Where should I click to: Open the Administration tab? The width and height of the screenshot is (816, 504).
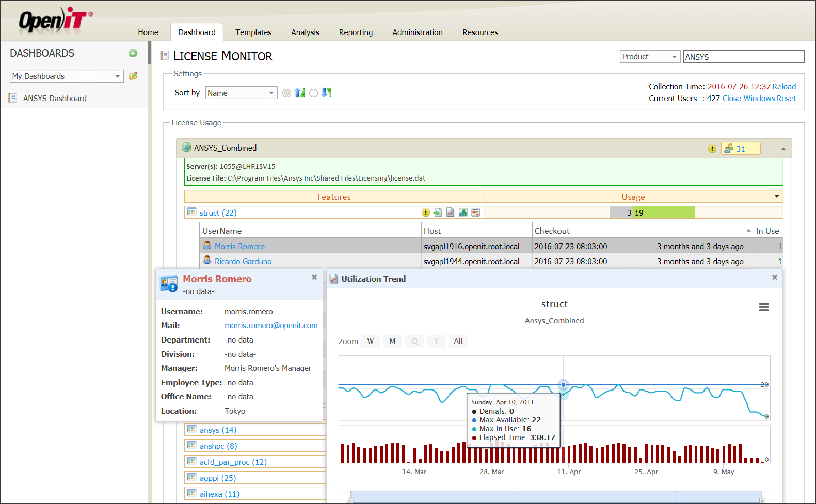(418, 32)
